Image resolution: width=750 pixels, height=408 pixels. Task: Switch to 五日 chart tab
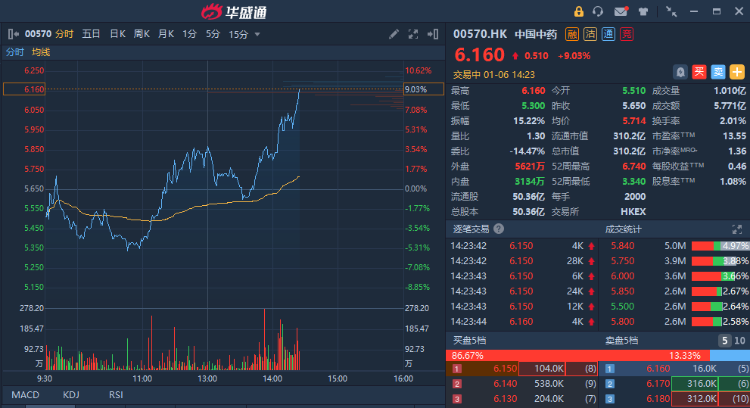[91, 34]
